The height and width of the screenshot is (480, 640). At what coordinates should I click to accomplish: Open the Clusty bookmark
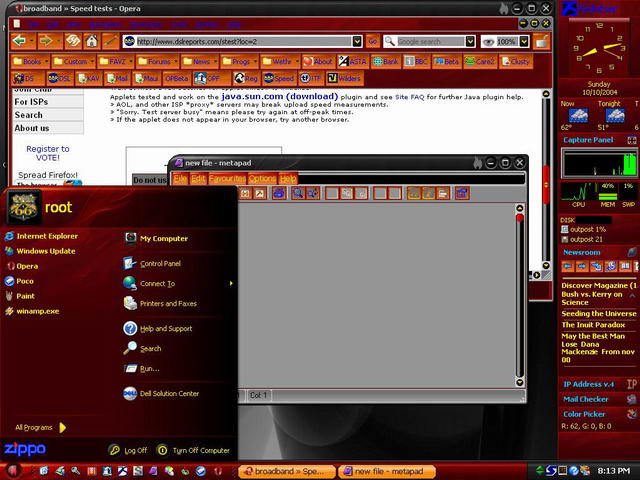[516, 61]
